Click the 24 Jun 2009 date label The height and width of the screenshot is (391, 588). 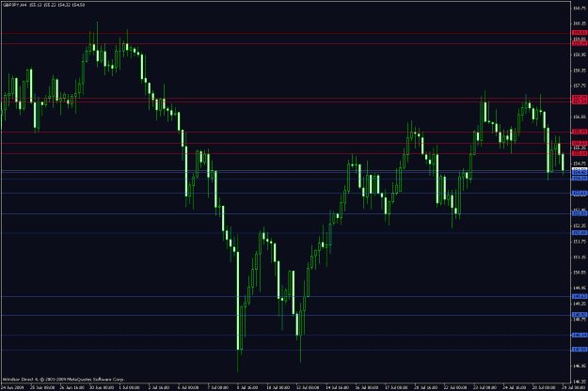click(12, 387)
